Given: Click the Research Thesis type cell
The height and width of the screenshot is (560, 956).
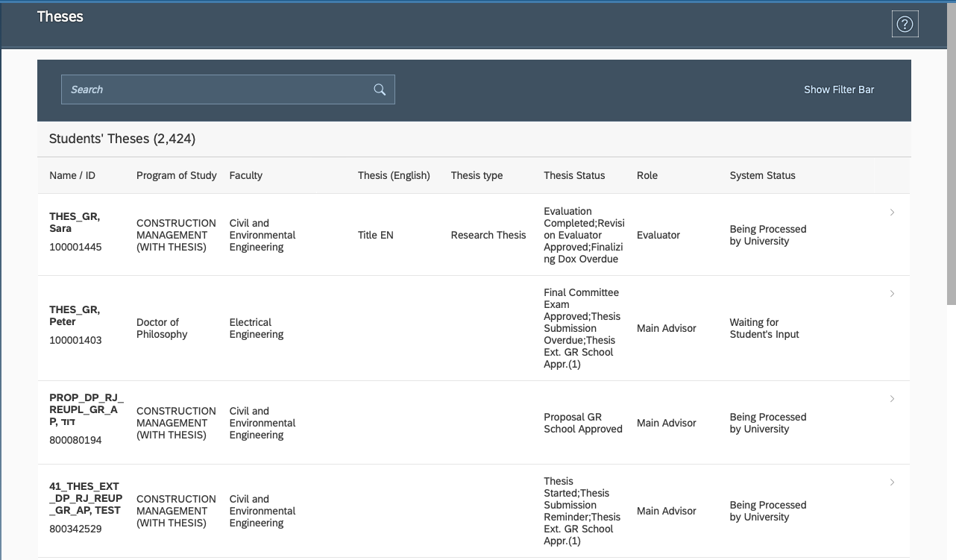Looking at the screenshot, I should point(488,235).
